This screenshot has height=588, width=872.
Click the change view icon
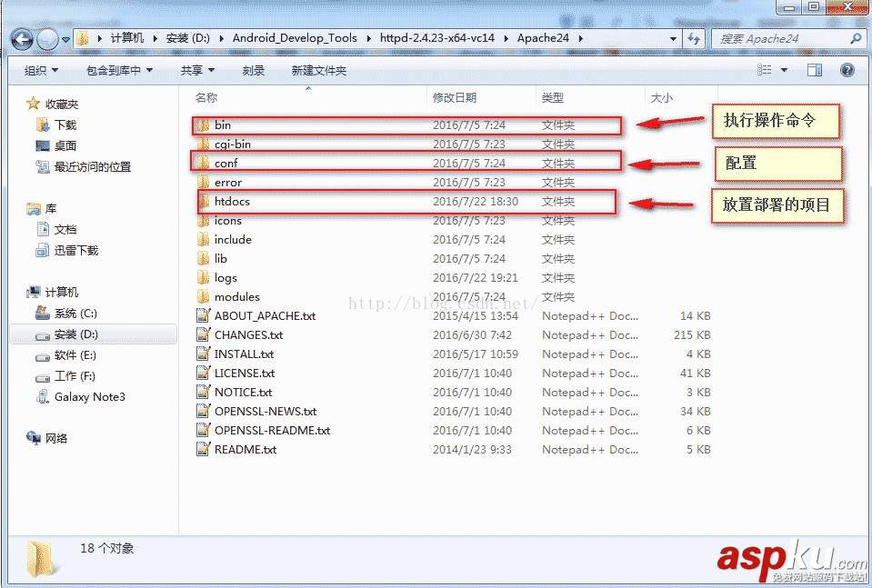pos(765,69)
